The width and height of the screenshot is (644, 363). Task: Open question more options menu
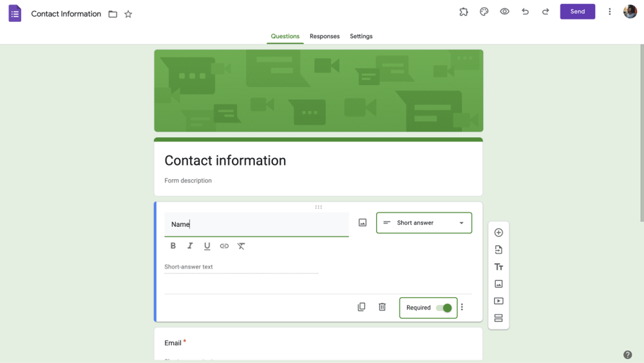click(462, 308)
